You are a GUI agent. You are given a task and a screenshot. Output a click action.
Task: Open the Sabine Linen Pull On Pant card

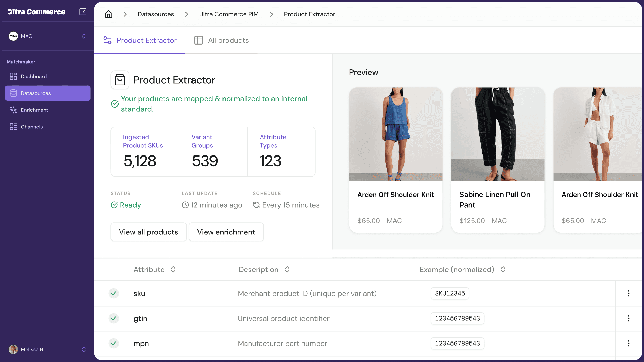click(x=498, y=160)
